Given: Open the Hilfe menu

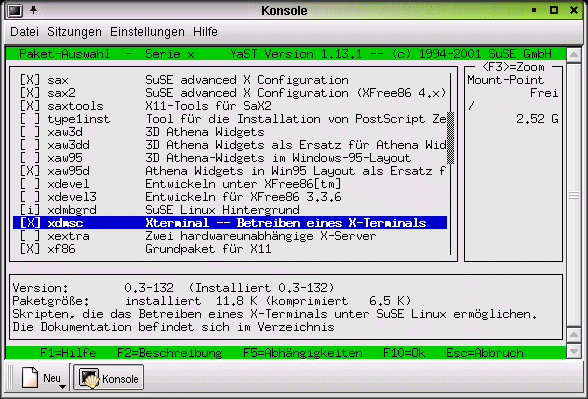Looking at the screenshot, I should pos(205,32).
